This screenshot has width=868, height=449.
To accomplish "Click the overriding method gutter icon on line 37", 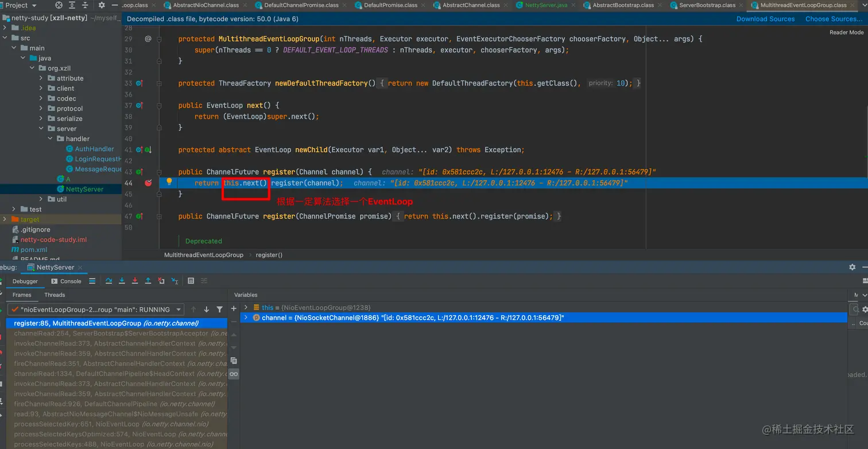I will 139,106.
